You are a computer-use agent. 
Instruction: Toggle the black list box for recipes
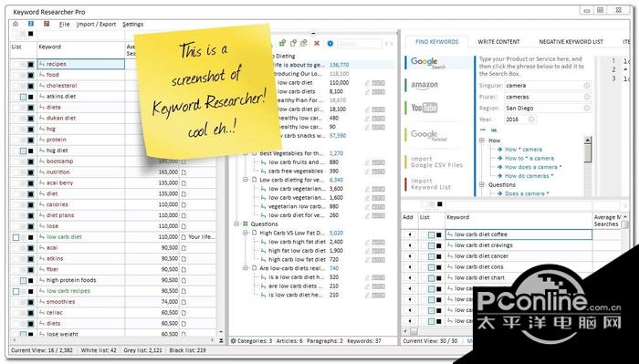pyautogui.click(x=30, y=65)
